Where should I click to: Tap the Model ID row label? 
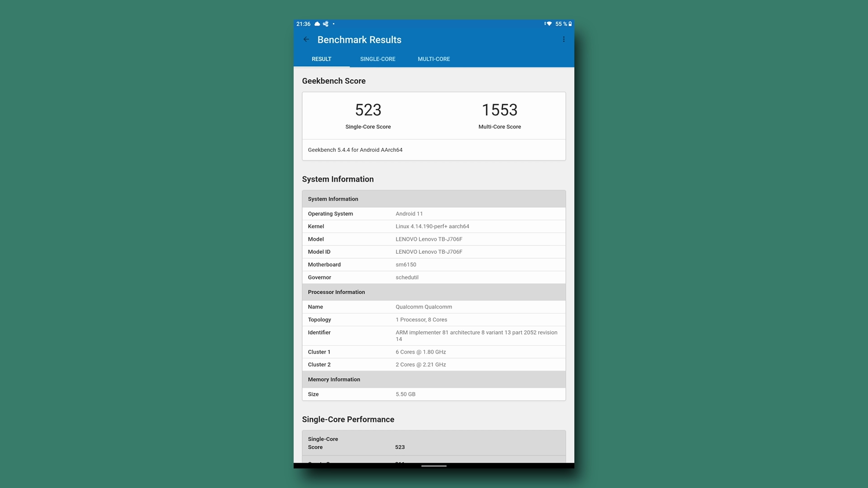[x=319, y=252]
